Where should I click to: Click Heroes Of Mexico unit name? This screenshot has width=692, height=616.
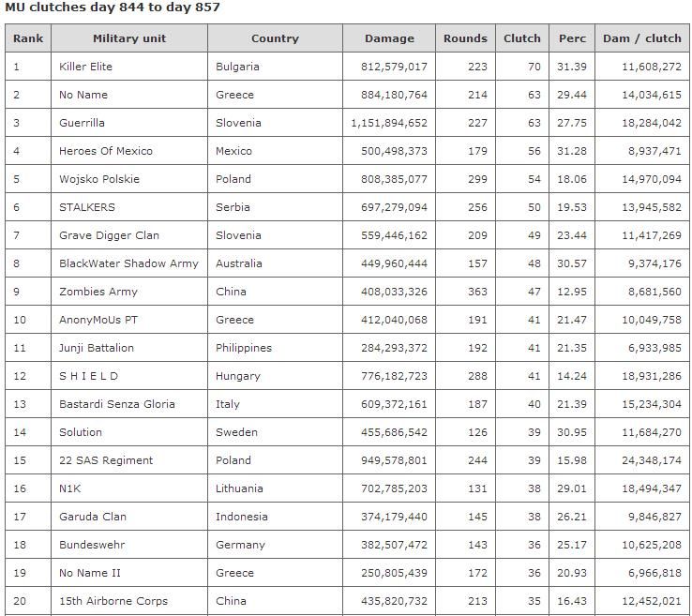pos(106,151)
